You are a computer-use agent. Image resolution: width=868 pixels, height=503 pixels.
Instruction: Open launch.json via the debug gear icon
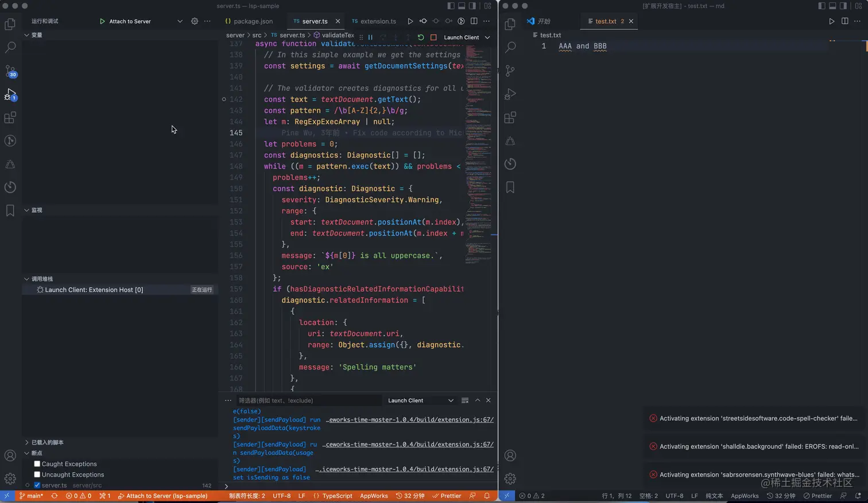(195, 21)
